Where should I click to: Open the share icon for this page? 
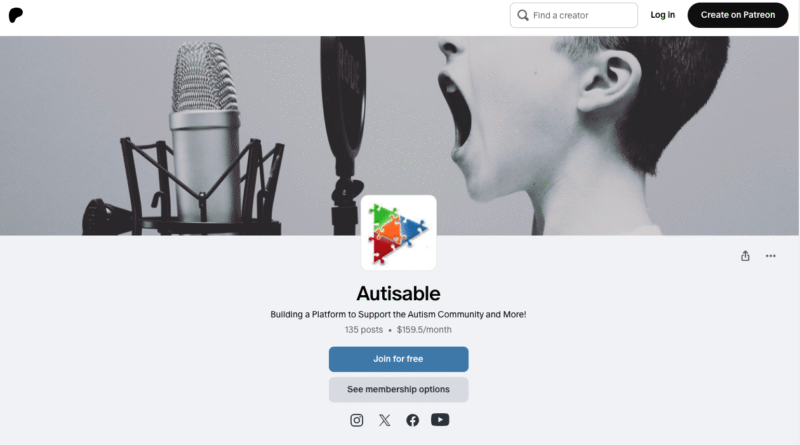click(x=745, y=256)
